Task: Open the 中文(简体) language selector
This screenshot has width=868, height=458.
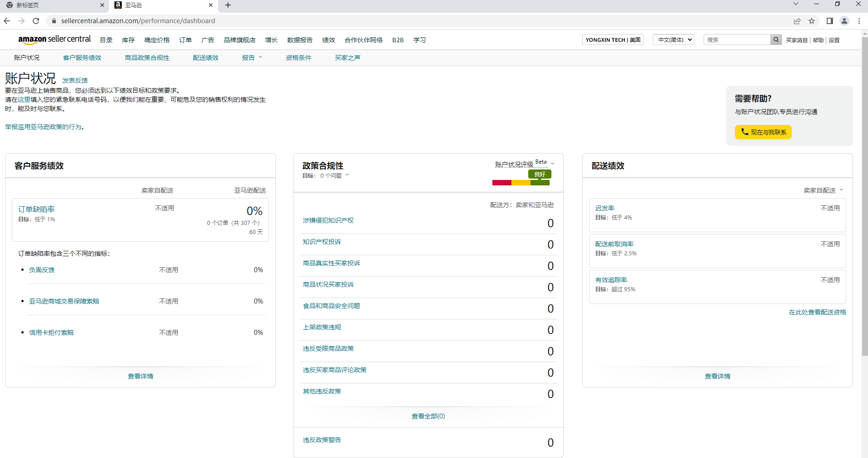Action: click(x=673, y=40)
